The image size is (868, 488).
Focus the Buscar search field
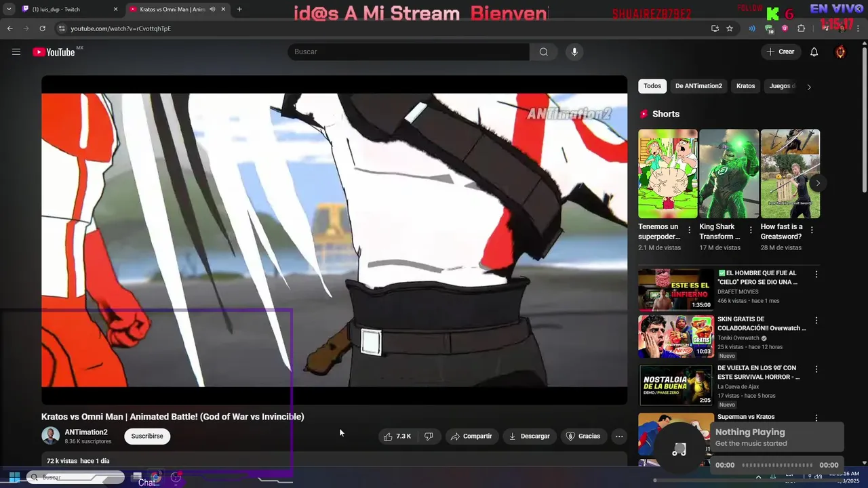pos(409,52)
